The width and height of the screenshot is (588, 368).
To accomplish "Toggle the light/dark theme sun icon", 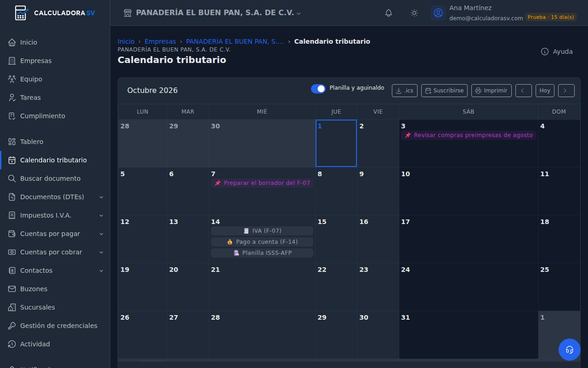I will point(414,13).
